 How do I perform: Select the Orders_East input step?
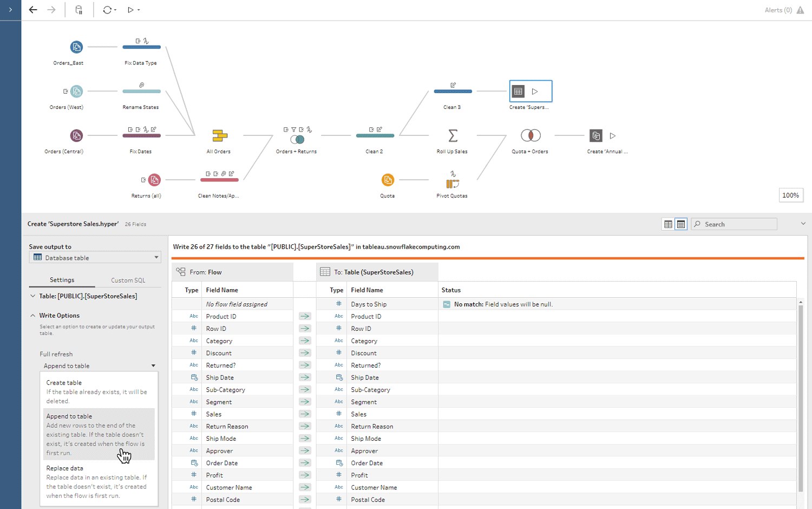(76, 47)
